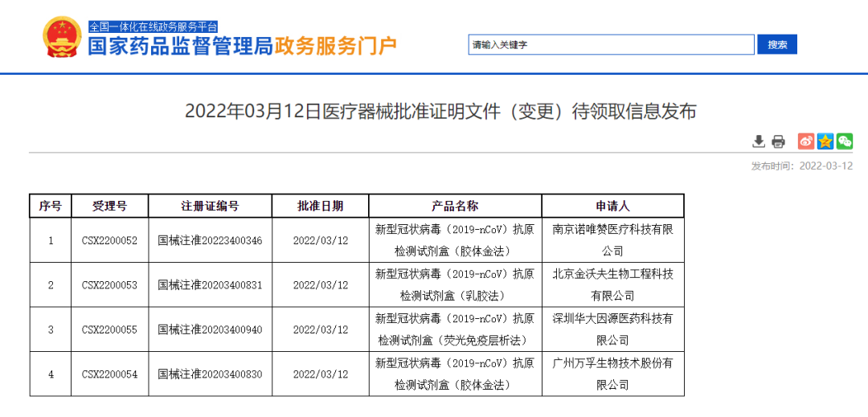Select acceptance number CSX2200054
The image size is (868, 417).
click(109, 374)
